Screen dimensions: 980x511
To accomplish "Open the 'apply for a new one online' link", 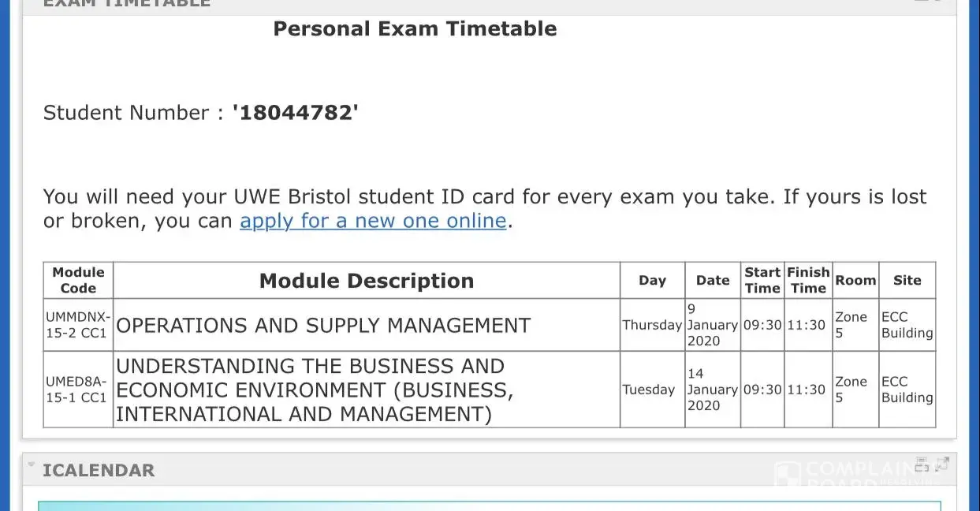I will tap(372, 221).
